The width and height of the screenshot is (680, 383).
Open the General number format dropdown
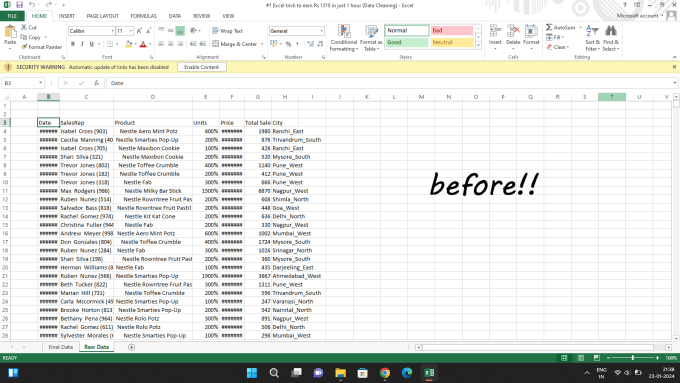(x=321, y=31)
